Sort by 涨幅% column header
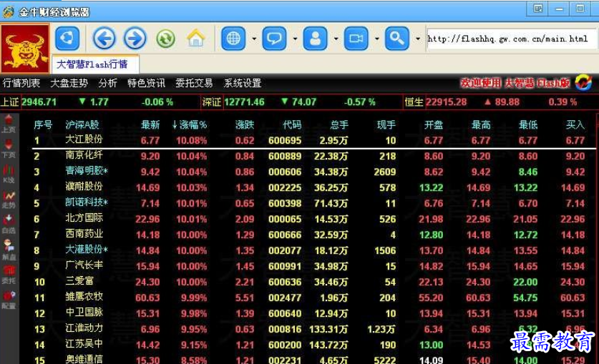Screen dimensions: 599x364 point(189,124)
